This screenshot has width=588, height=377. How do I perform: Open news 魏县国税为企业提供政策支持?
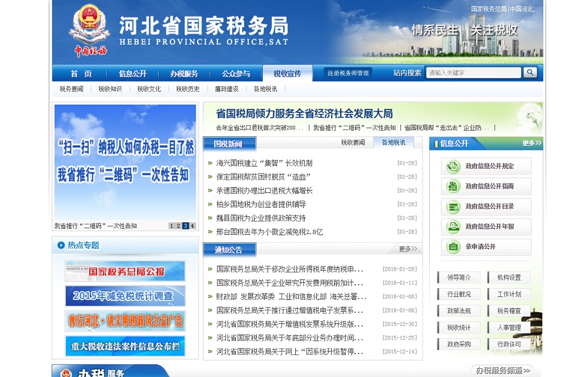click(x=261, y=218)
